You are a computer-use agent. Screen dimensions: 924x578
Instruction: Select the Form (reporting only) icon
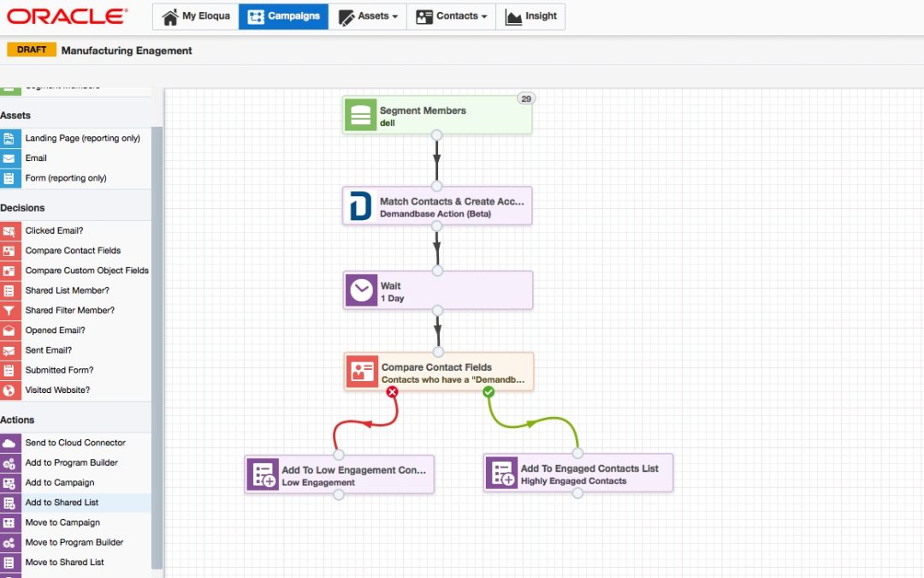pyautogui.click(x=9, y=178)
